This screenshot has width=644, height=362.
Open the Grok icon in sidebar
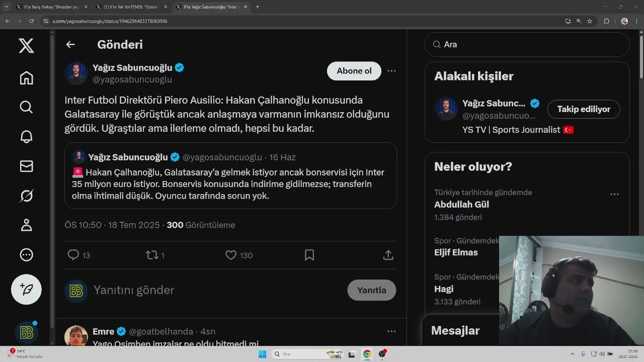26,196
